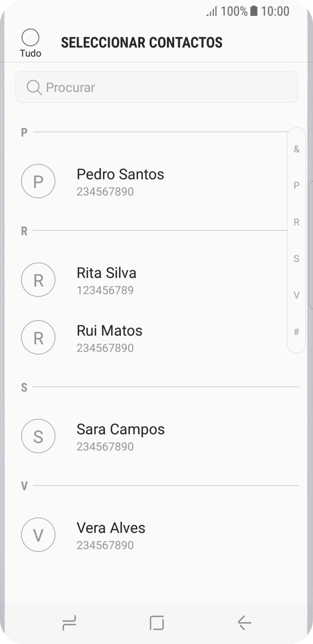
Task: Jump to # section in index bar
Action: tap(297, 332)
